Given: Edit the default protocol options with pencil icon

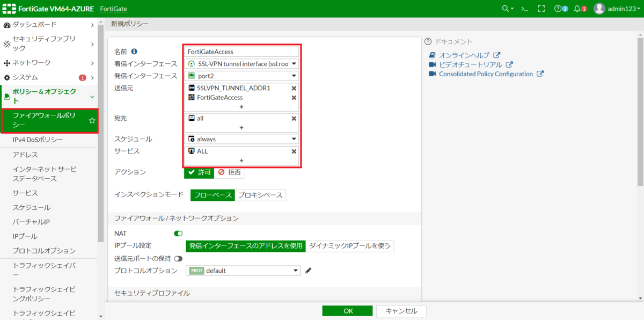Looking at the screenshot, I should click(308, 270).
